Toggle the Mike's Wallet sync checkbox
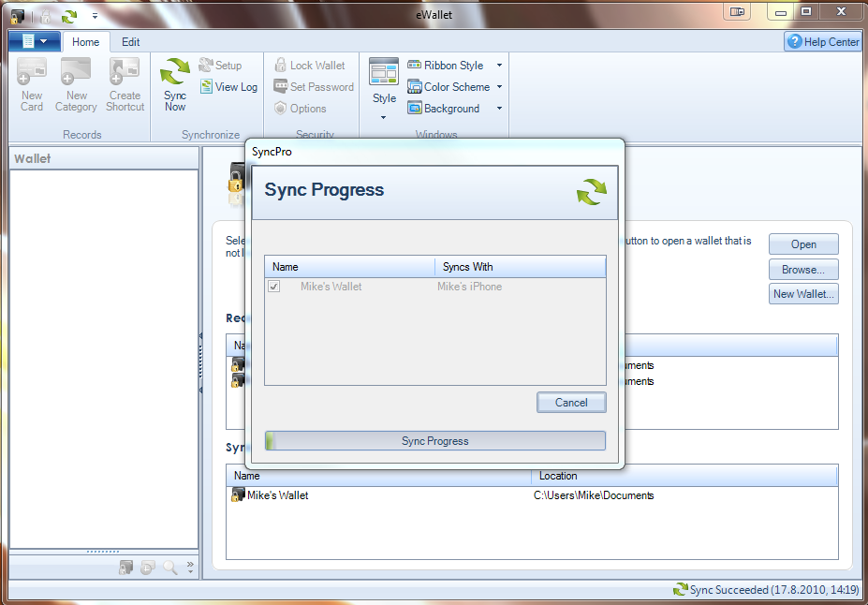 [274, 287]
